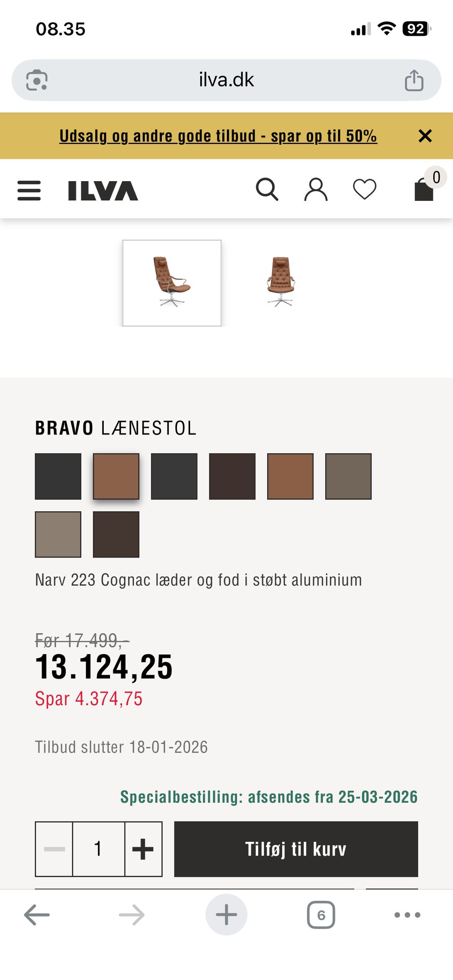This screenshot has width=453, height=980.
Task: Open the shopping bag cart
Action: pyautogui.click(x=424, y=190)
